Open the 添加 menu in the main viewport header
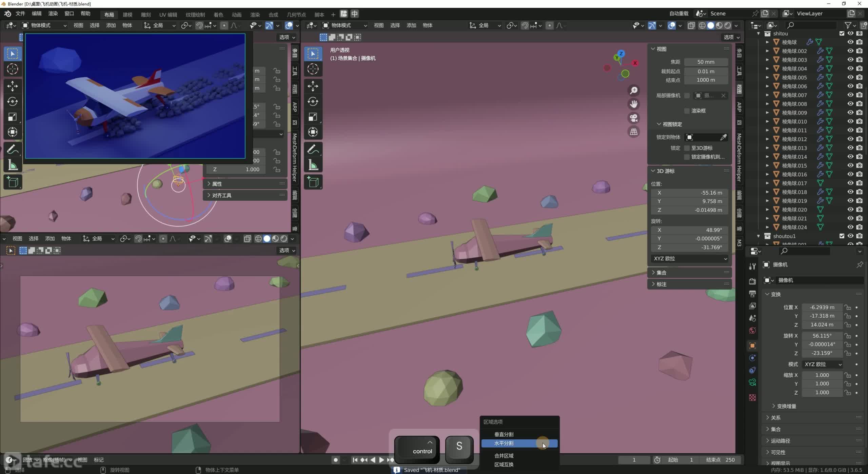 (411, 25)
